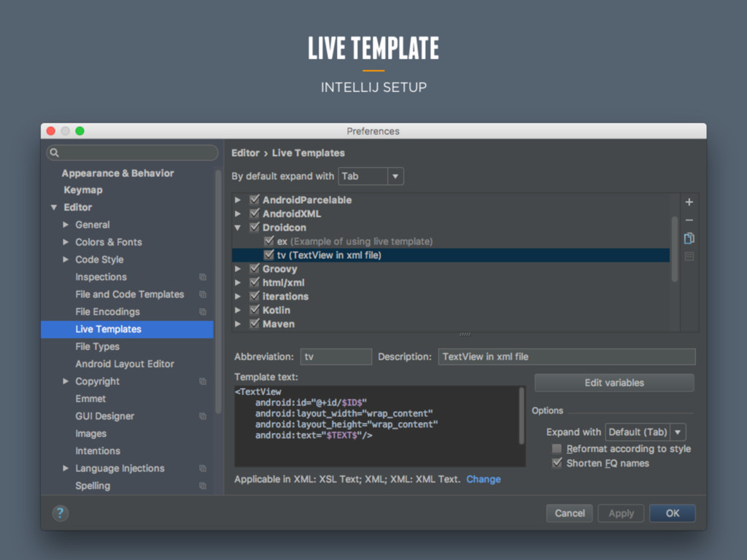This screenshot has width=747, height=560.
Task: Uncheck Shorten FQ names option
Action: [556, 463]
